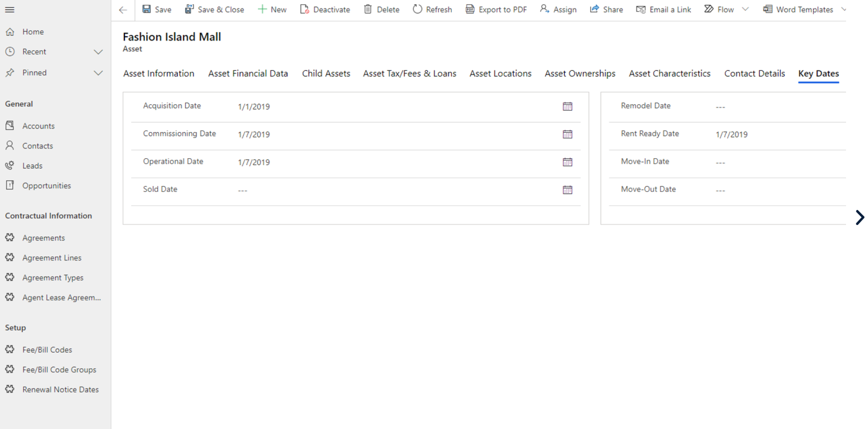Viewport: 868px width, 429px height.
Task: Click Save & Close in the toolbar
Action: click(214, 9)
